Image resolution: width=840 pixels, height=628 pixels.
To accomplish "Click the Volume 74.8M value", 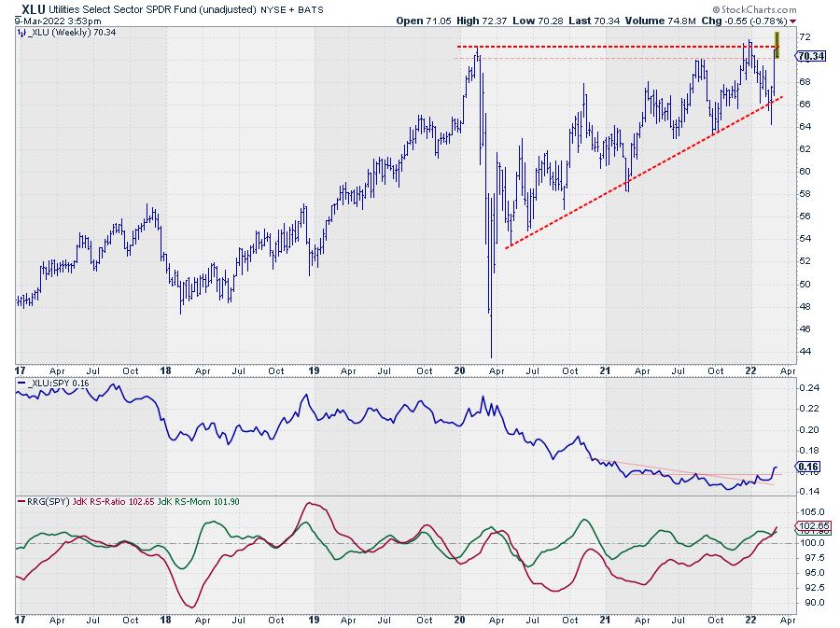I will pos(660,21).
